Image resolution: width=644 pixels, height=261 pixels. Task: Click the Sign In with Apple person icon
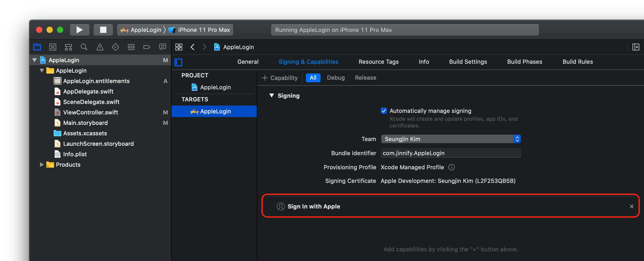pyautogui.click(x=281, y=206)
